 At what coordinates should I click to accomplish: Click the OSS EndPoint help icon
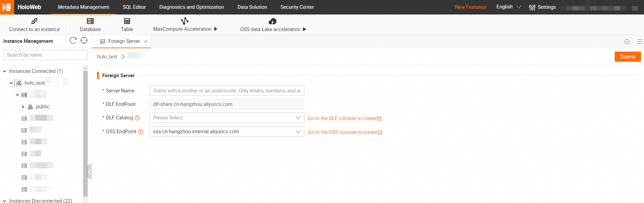point(141,132)
